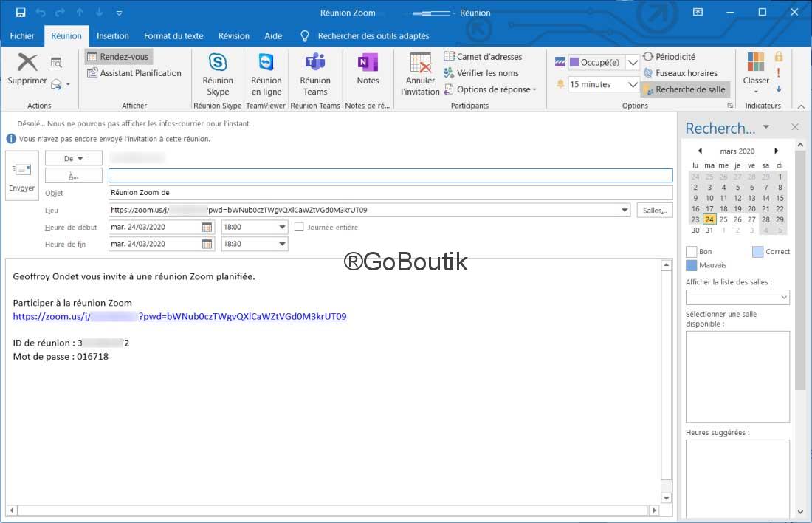The image size is (812, 523).
Task: Go to previous month in calendar
Action: click(700, 151)
